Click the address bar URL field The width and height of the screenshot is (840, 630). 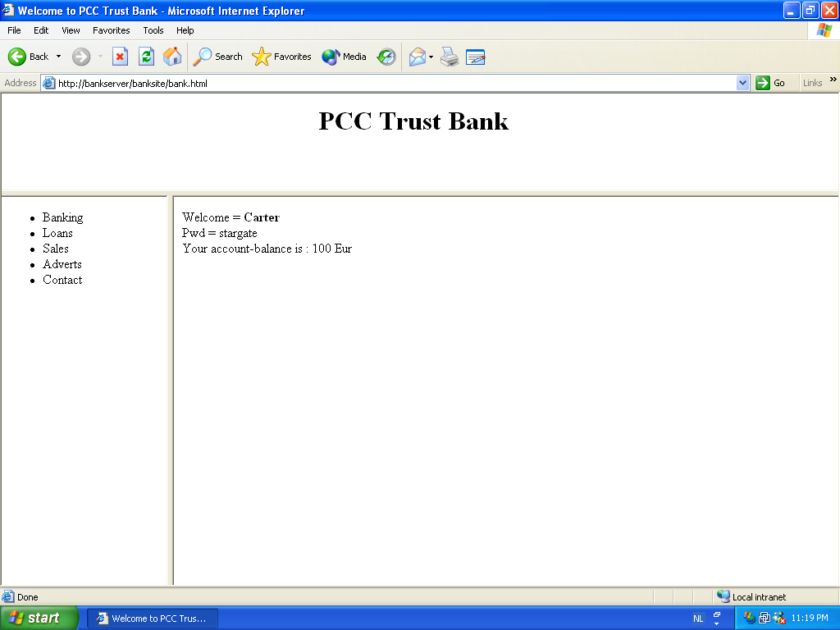[394, 83]
